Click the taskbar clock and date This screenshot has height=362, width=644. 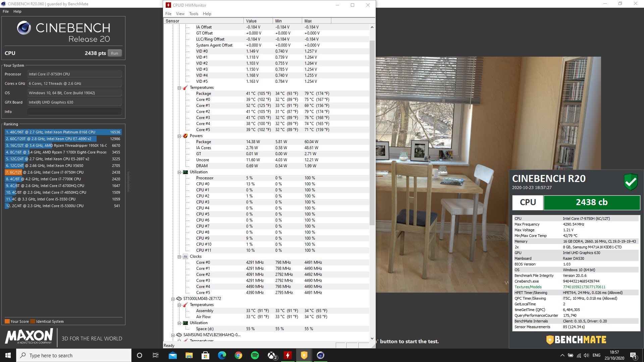(614, 355)
